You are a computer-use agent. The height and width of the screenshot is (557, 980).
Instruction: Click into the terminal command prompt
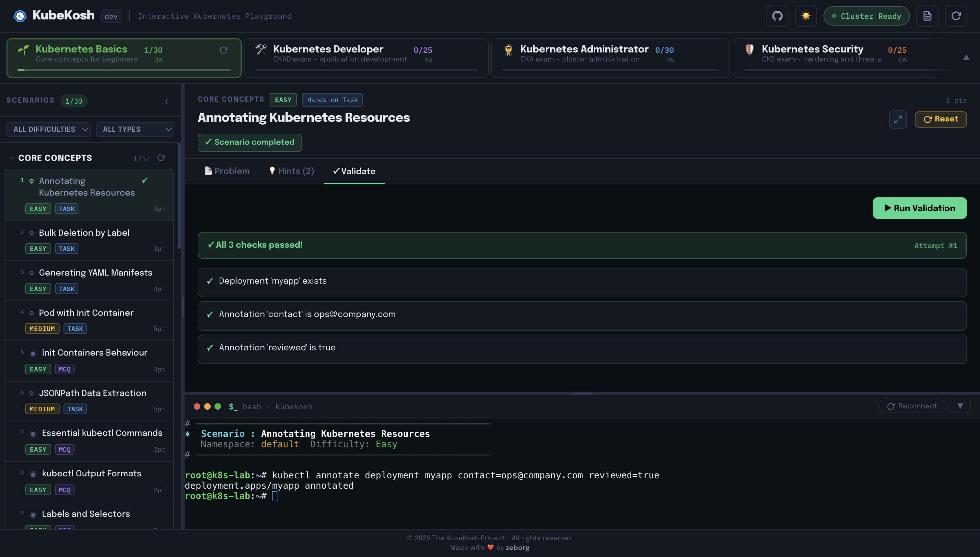(x=274, y=496)
